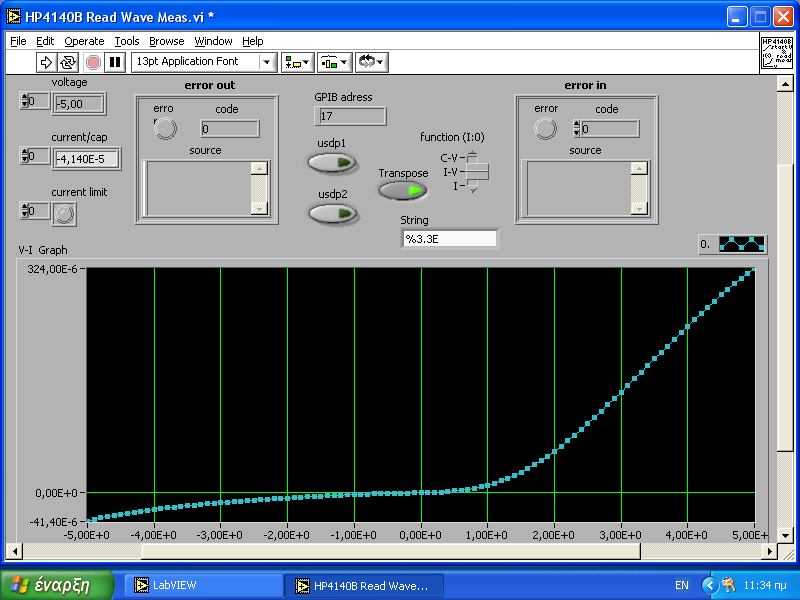Click the error out source scroll up arrow
Screen dimensions: 800x600
tap(260, 168)
